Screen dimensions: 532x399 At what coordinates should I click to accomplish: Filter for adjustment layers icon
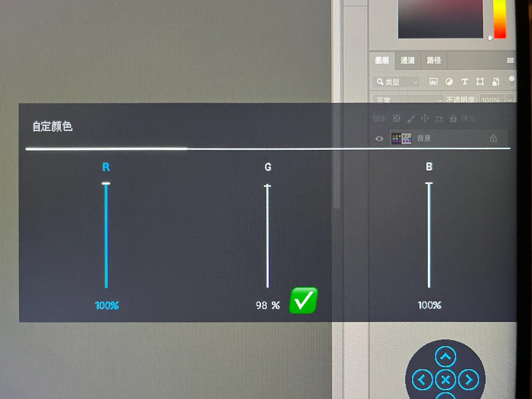click(449, 82)
